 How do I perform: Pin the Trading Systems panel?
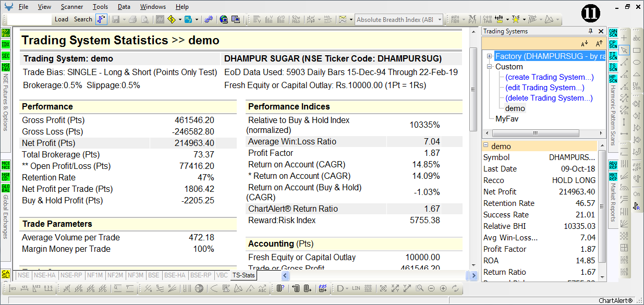pos(591,31)
